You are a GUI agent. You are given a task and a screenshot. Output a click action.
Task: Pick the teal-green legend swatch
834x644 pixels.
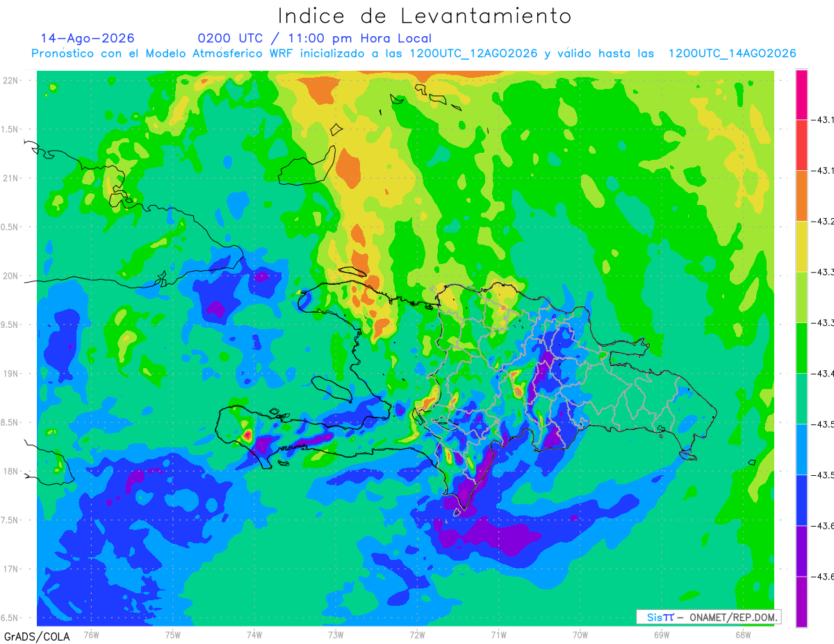click(x=801, y=399)
